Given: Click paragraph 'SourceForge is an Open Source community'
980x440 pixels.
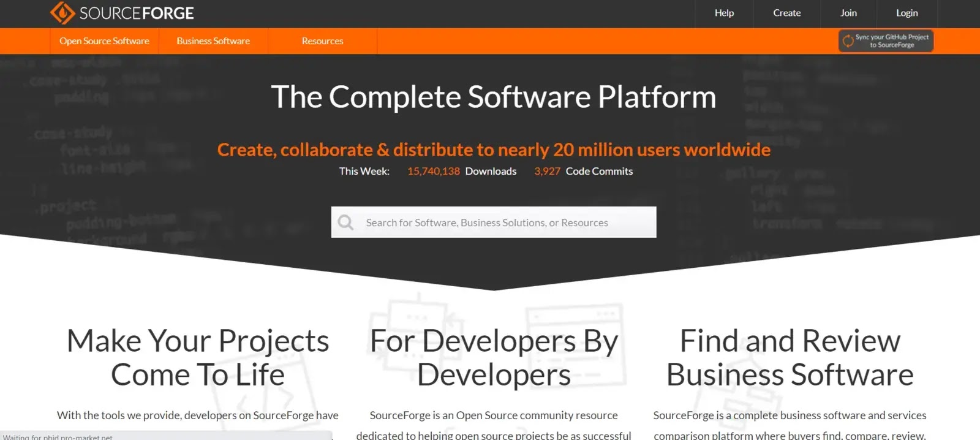Looking at the screenshot, I should (x=494, y=425).
